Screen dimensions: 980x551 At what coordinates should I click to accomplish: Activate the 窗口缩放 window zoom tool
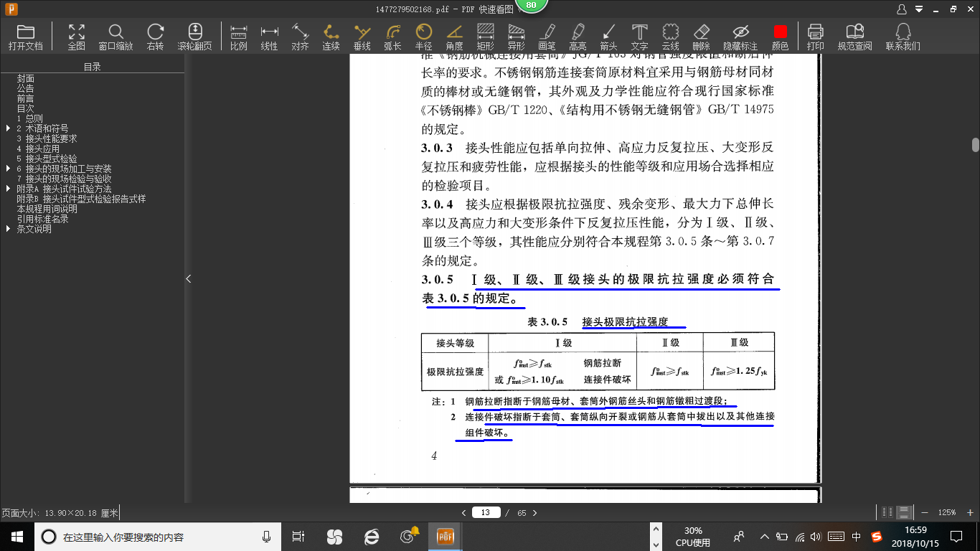click(116, 37)
